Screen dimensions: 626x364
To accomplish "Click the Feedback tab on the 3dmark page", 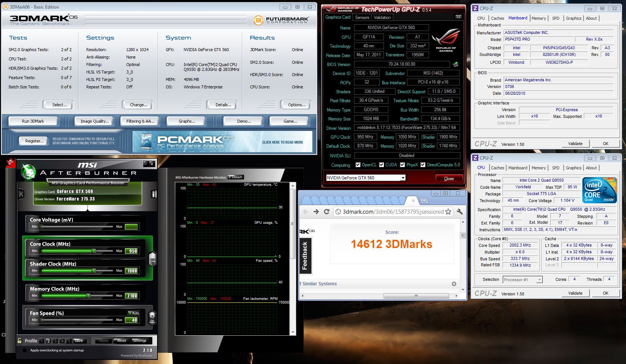I will pyautogui.click(x=305, y=255).
